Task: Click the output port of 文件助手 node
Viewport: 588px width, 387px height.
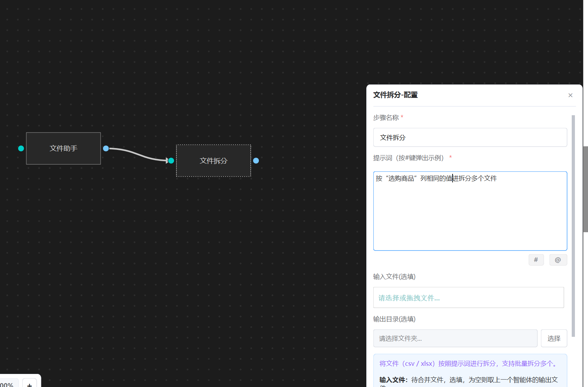Action: pos(106,148)
